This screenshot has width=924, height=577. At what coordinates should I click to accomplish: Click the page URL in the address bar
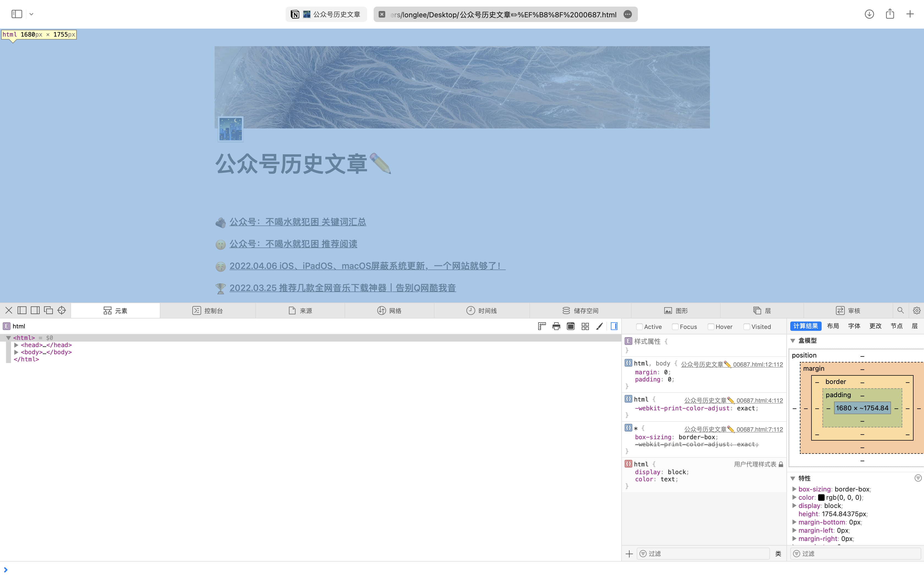(x=503, y=15)
